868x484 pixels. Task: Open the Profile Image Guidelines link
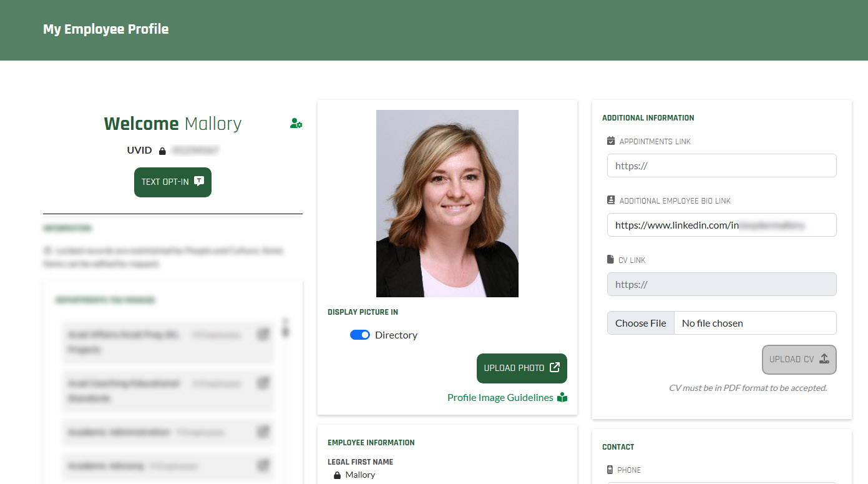point(499,397)
